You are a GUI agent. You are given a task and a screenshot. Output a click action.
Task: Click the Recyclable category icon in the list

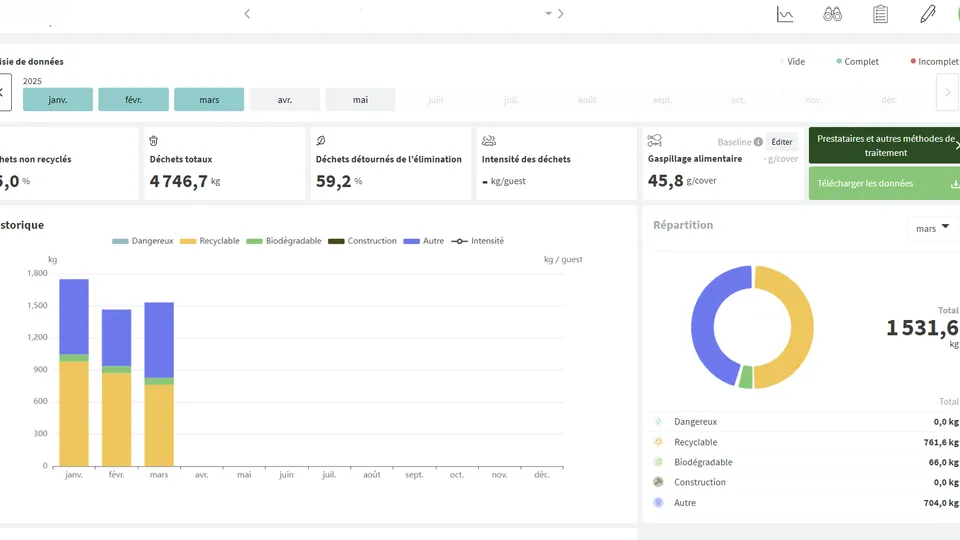click(658, 441)
